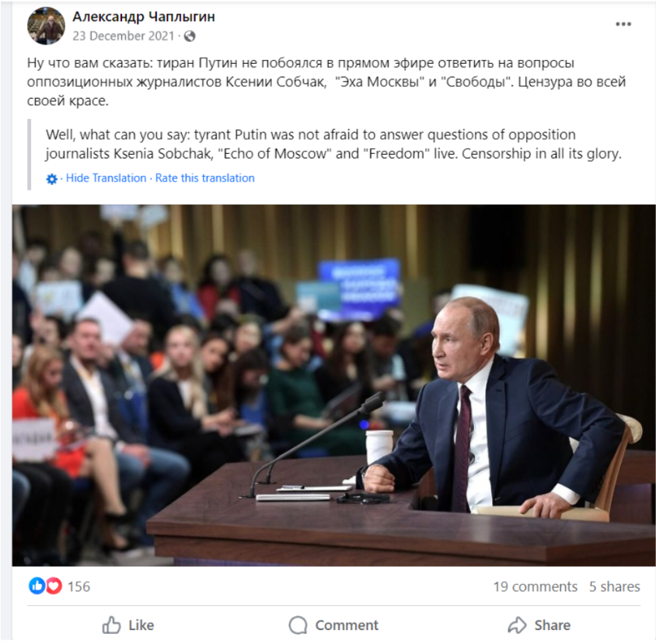Open the three-dot post options menu
656x644 pixels.
coord(623,24)
